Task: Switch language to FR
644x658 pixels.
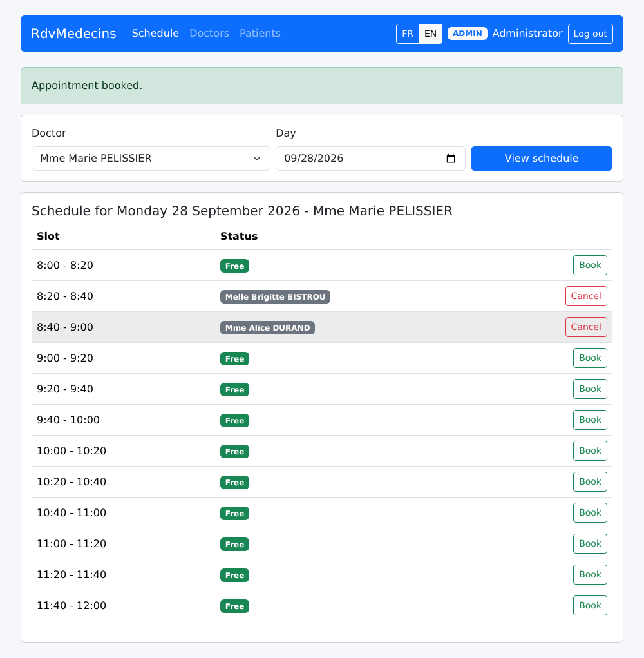Action: coord(407,34)
